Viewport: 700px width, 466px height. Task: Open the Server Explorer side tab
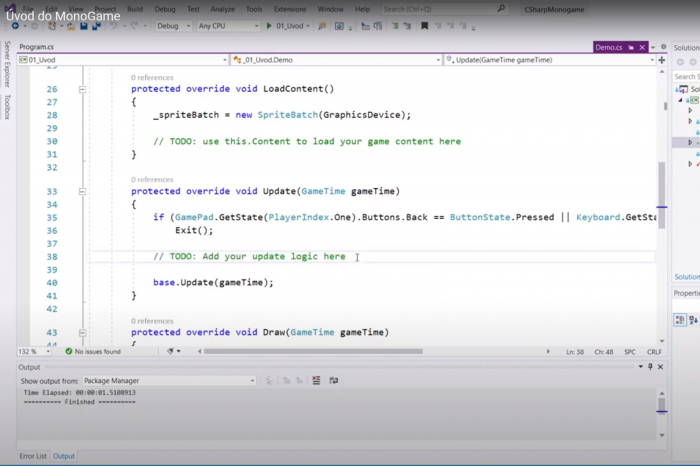coord(7,64)
